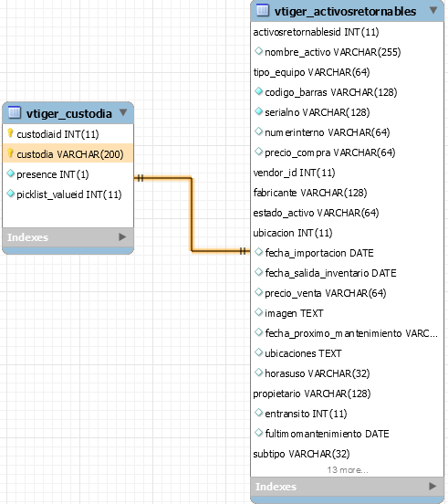Show the 13 more columns

348,470
